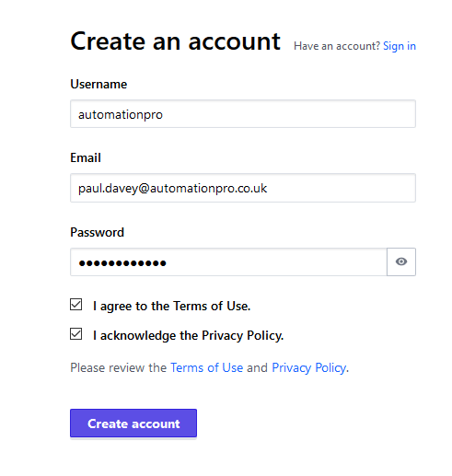452x476 pixels.
Task: Click the masked password dots
Action: (x=122, y=263)
